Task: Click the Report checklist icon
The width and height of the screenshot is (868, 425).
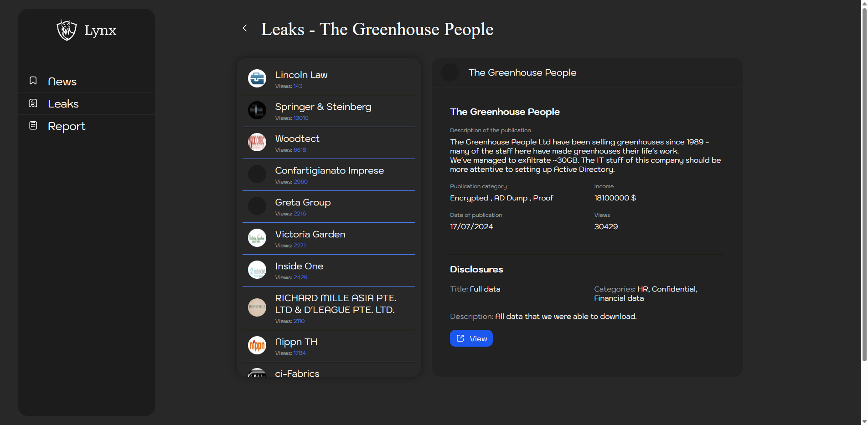Action: point(33,125)
